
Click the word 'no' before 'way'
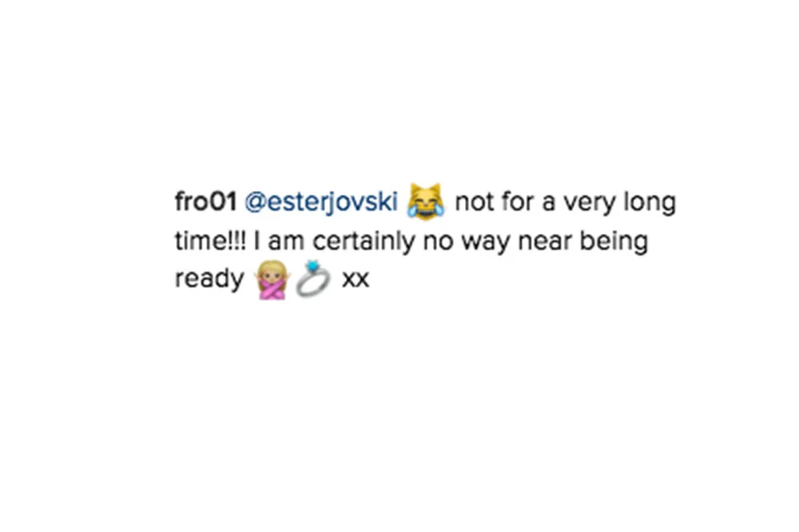pyautogui.click(x=438, y=241)
